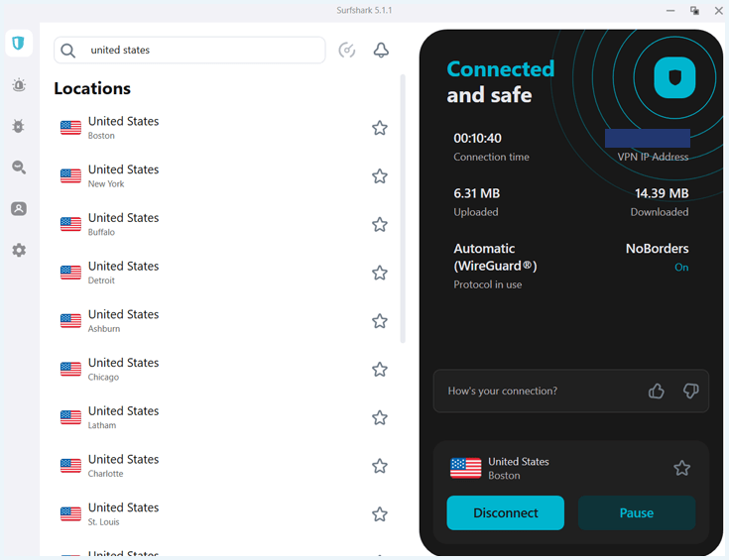
Task: Click the Disconnect button
Action: [506, 512]
